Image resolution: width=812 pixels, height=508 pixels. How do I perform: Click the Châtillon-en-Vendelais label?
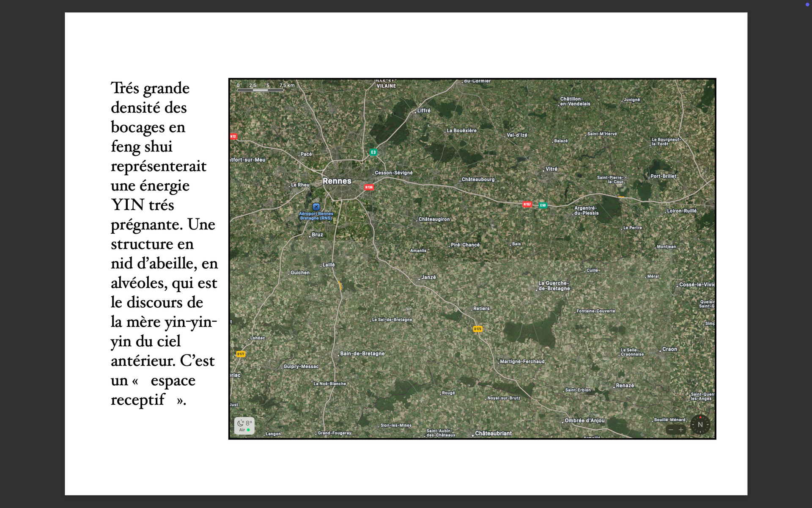[575, 101]
